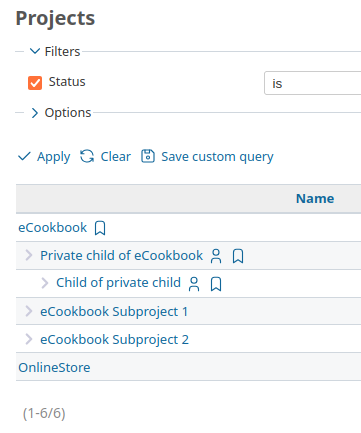Click the Apply checkmark icon
This screenshot has width=361, height=433.
click(x=24, y=156)
